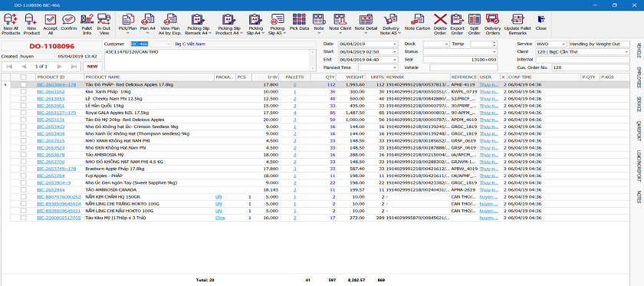Expand the Service dropdown
Screen dimensions: 644x286
(564, 44)
